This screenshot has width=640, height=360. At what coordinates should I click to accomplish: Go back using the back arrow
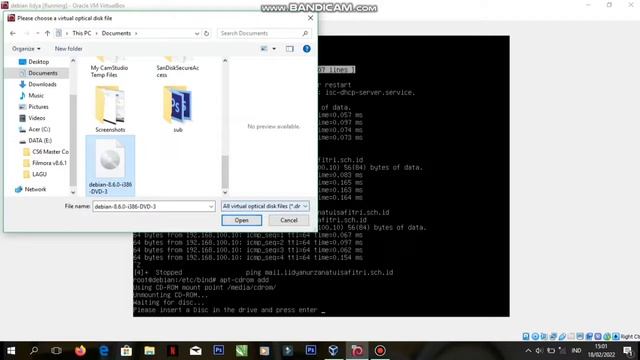pos(13,33)
